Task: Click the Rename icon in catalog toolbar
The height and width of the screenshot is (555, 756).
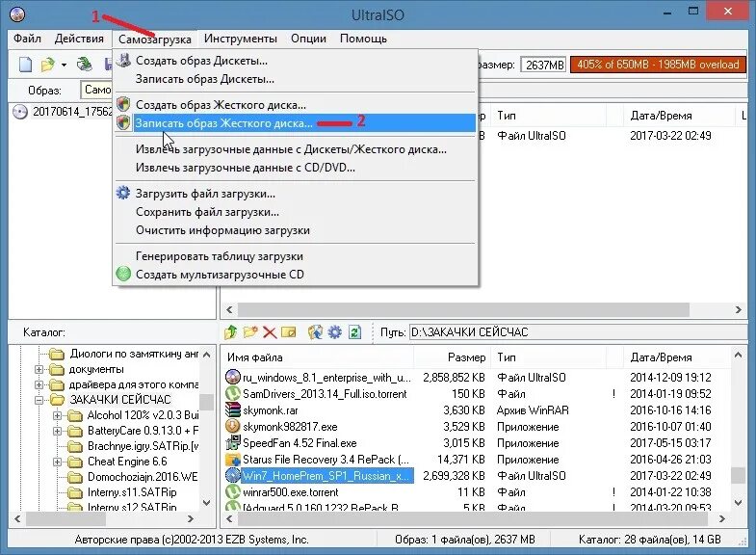Action: [x=288, y=331]
